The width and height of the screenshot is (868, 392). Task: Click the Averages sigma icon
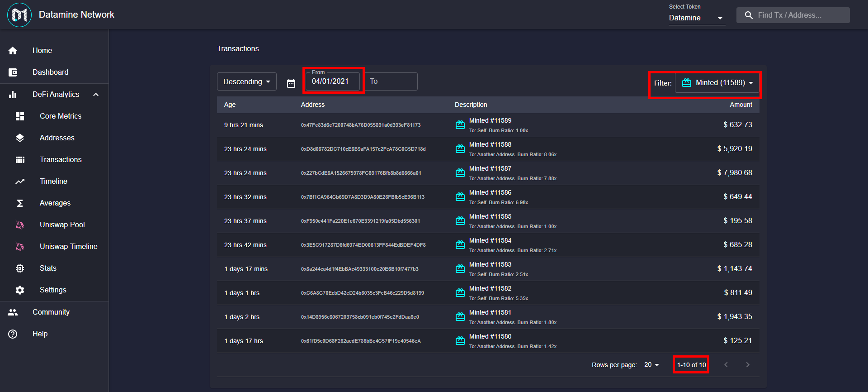[20, 203]
